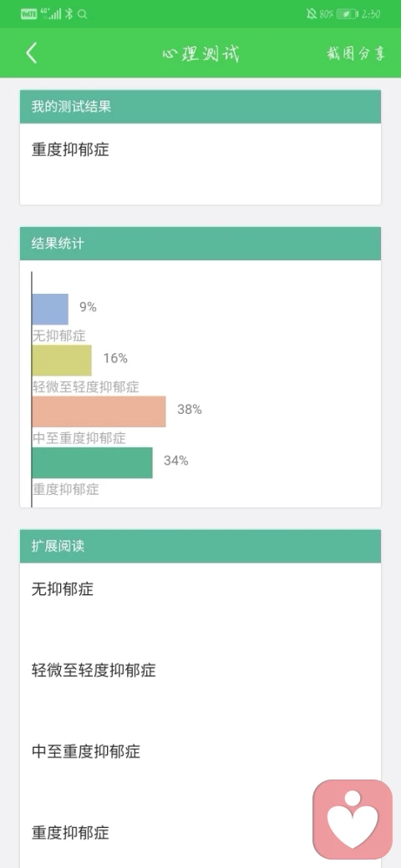This screenshot has width=401, height=868.
Task: Tap the muted bell notification icon
Action: coord(312,14)
